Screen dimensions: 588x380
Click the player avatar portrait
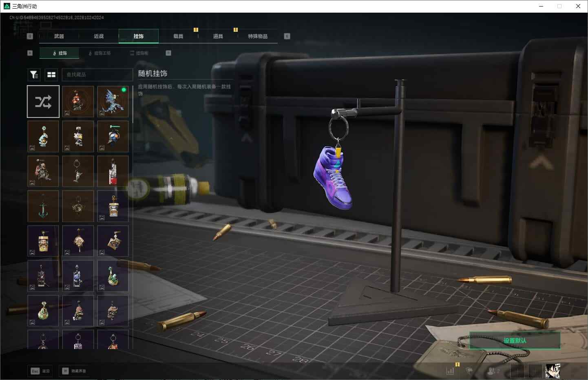[553, 371]
